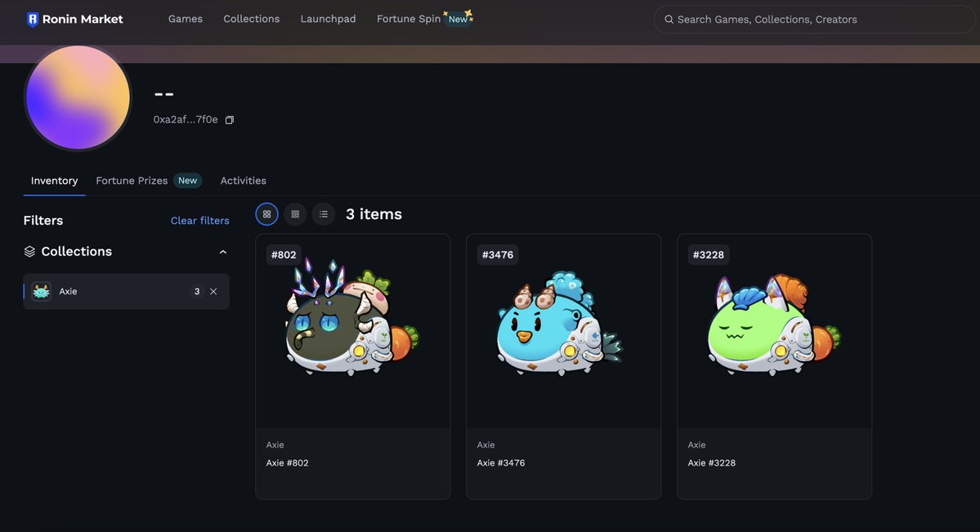This screenshot has width=980, height=532.
Task: Click the Axie collection avatar icon
Action: [x=41, y=291]
